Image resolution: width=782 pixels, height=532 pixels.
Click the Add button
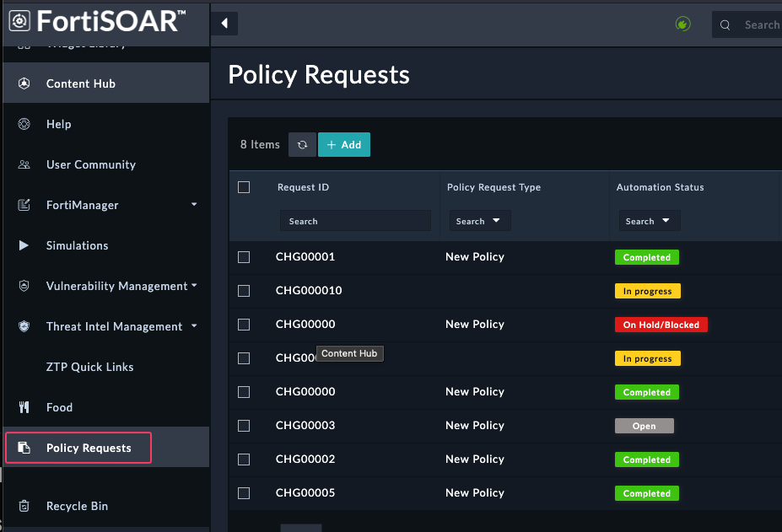point(344,145)
